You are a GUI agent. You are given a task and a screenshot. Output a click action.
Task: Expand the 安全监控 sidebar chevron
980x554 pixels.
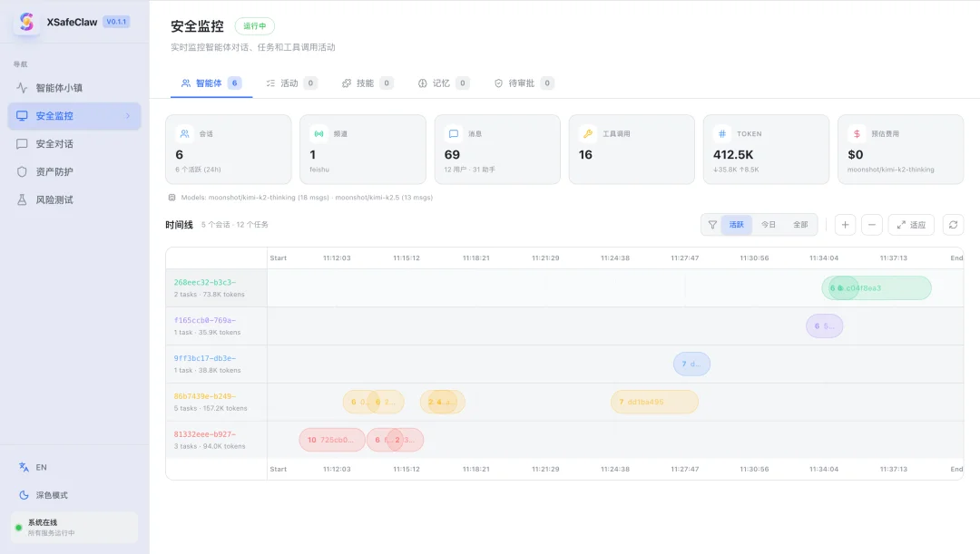(127, 116)
